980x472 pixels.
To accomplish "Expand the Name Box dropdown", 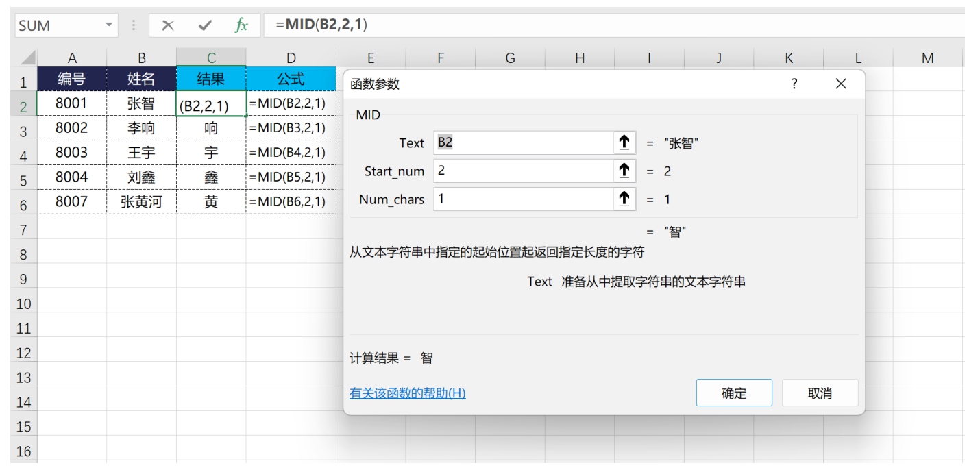I will 108,25.
